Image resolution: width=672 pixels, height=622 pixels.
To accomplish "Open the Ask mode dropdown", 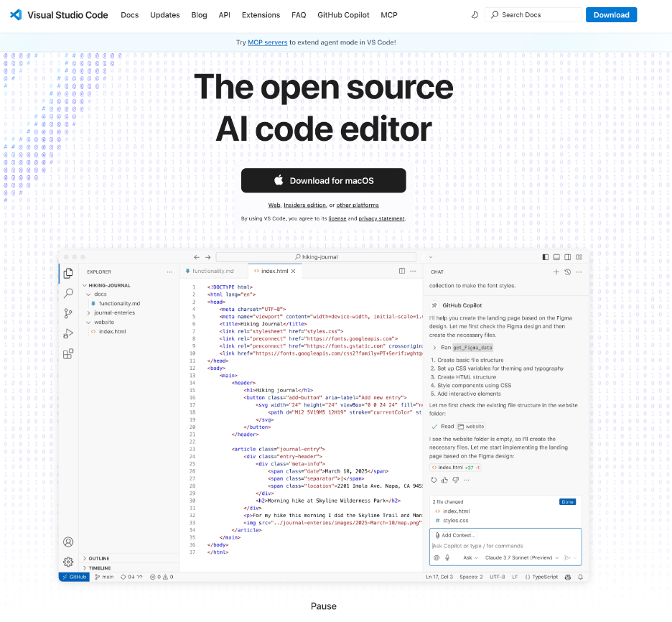I will click(x=470, y=557).
